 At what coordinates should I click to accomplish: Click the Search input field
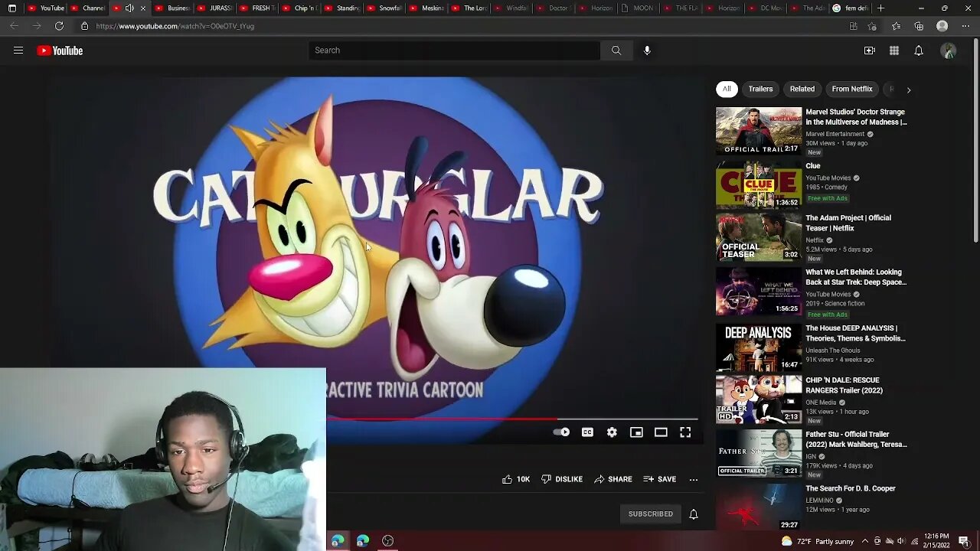pos(455,51)
